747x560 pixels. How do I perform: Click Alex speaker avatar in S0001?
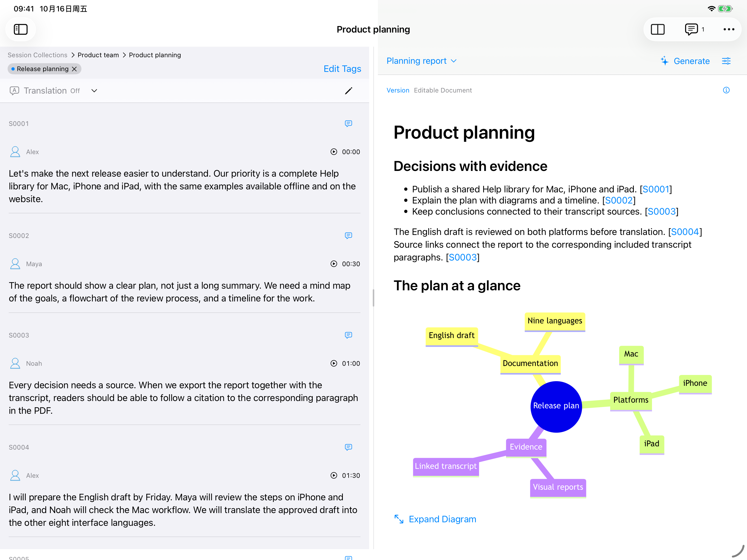coord(15,152)
